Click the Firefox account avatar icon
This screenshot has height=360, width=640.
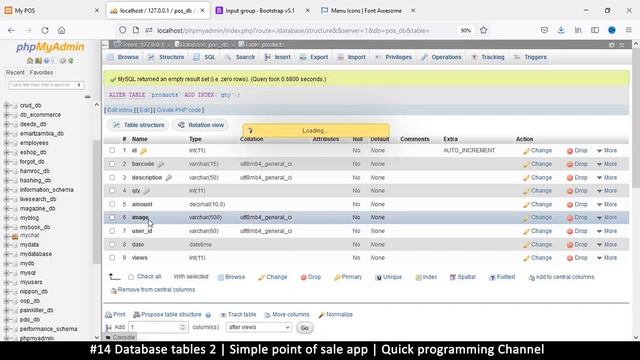point(611,30)
